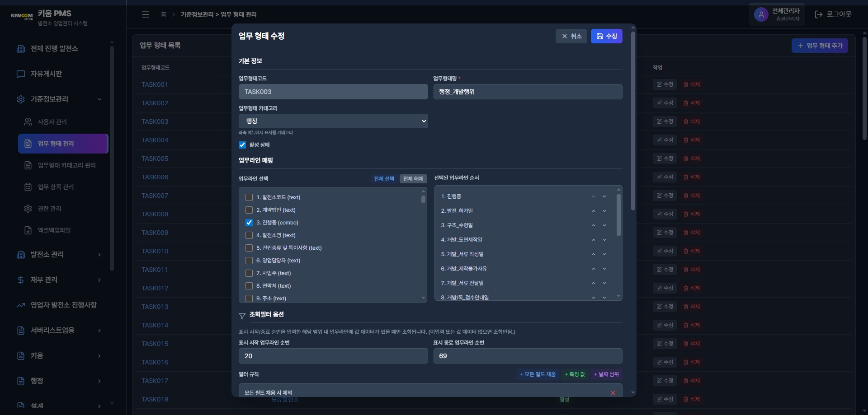
Task: Move 개발_제작불가사유 up in order
Action: (594, 269)
